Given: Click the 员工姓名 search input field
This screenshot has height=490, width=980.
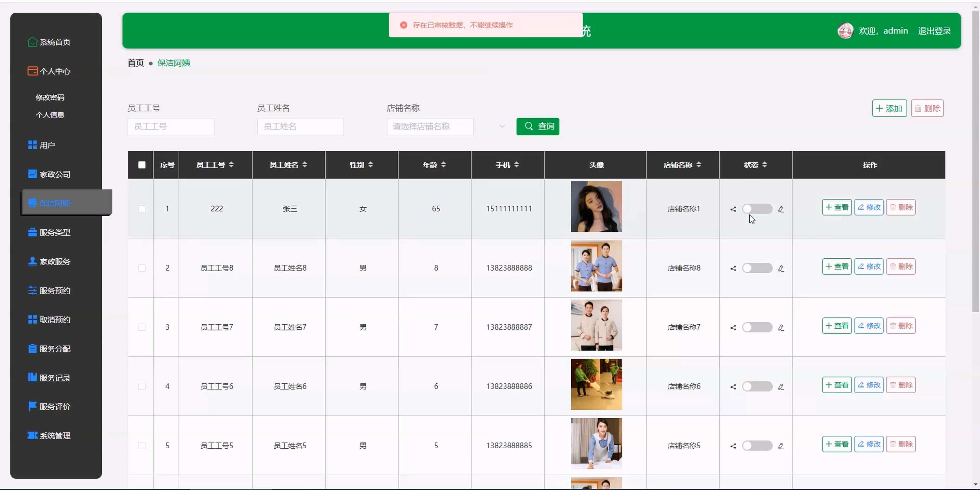Looking at the screenshot, I should pos(300,126).
